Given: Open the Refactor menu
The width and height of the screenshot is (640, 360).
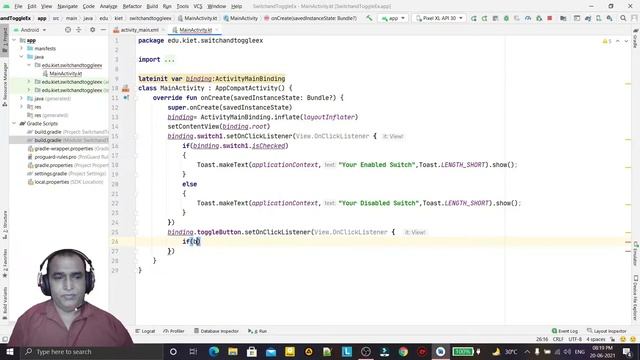Looking at the screenshot, I should pyautogui.click(x=132, y=6).
